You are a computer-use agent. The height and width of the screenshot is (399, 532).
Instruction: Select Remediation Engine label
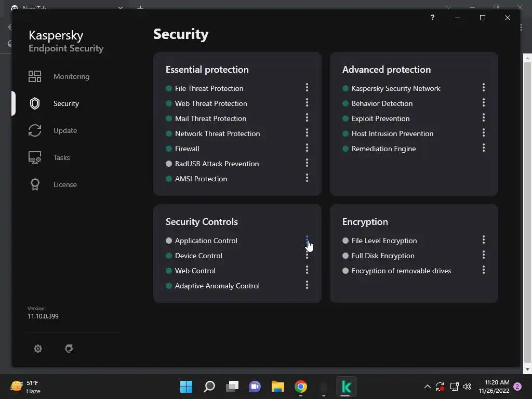pos(384,149)
